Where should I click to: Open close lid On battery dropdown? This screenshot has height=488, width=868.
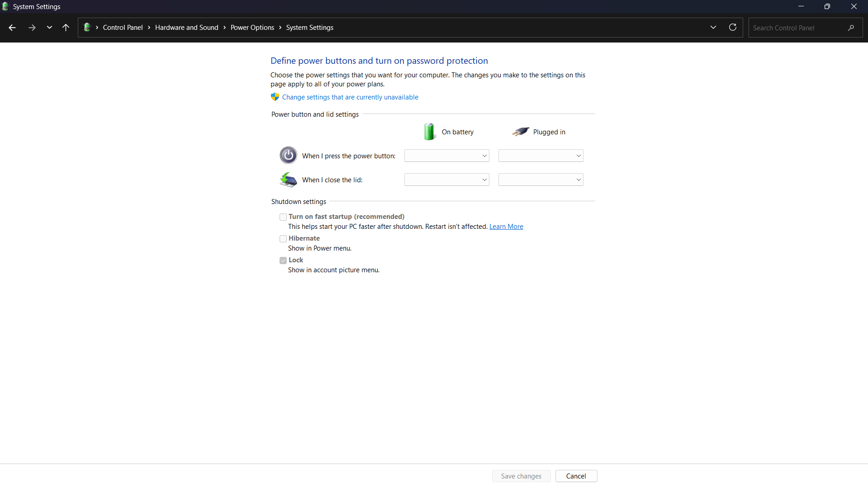tap(446, 180)
